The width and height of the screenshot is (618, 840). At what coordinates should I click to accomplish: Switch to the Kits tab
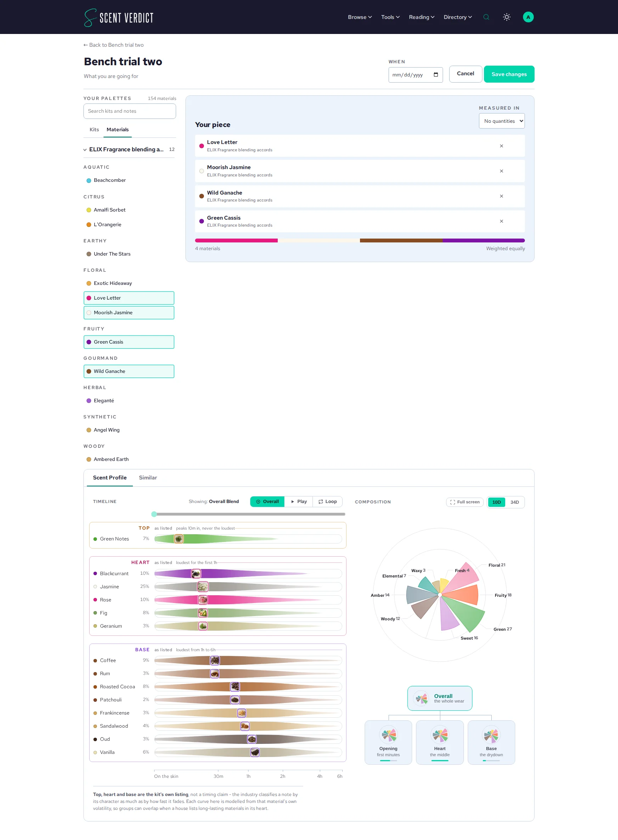94,130
